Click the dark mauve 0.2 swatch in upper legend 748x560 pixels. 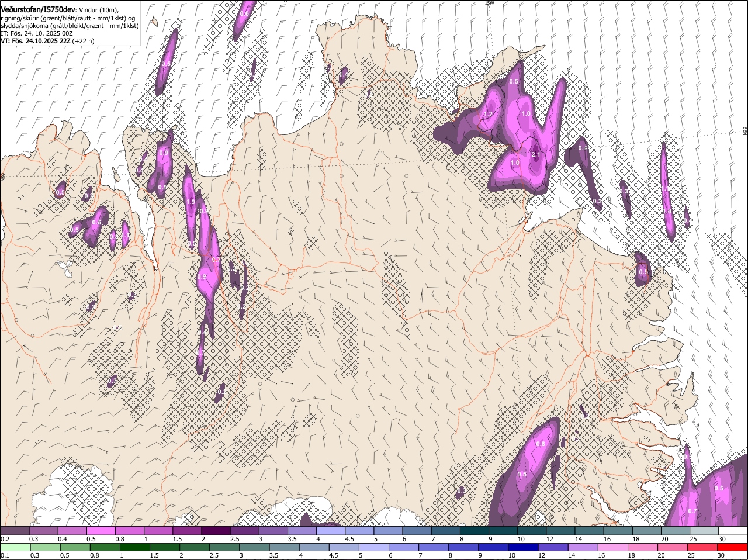15,531
